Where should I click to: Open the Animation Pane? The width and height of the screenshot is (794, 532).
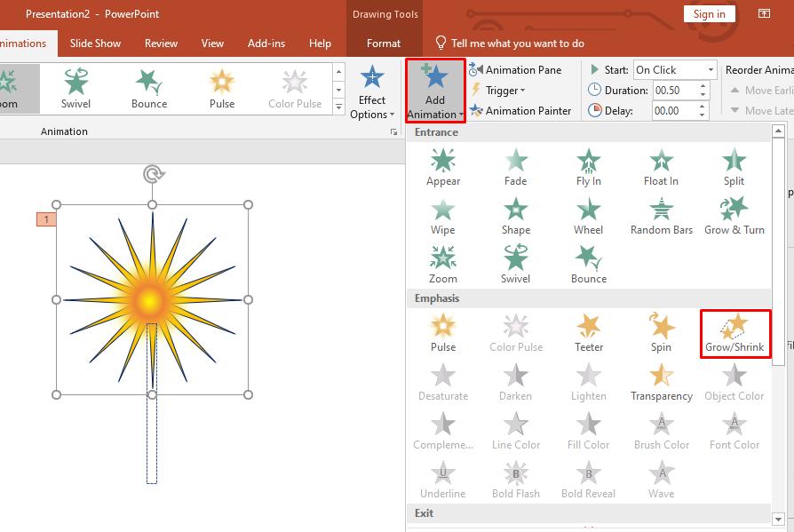coord(522,69)
